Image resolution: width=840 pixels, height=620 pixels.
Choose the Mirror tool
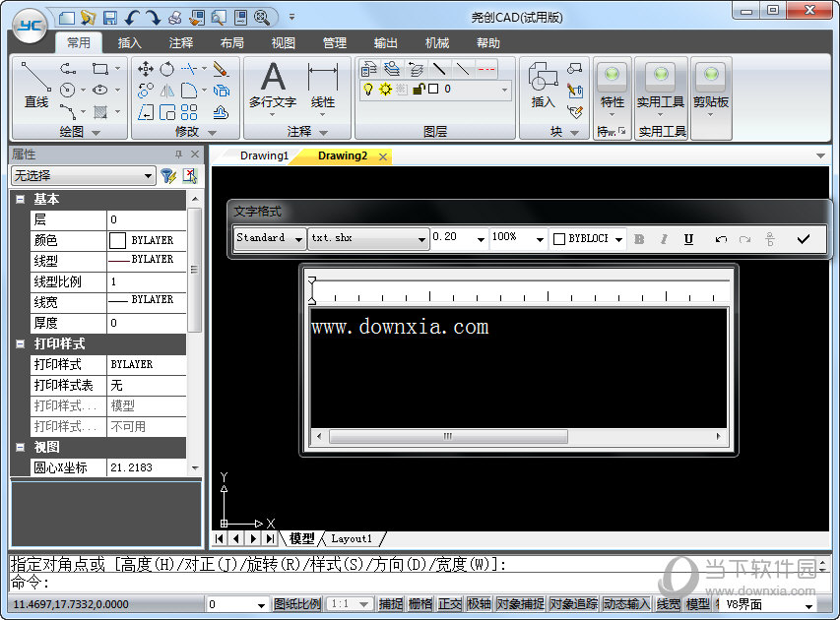(x=167, y=91)
